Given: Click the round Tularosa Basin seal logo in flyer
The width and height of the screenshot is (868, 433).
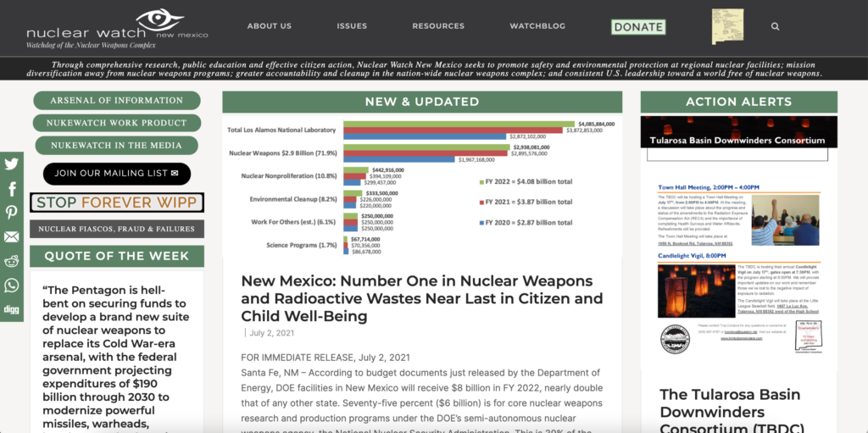Looking at the screenshot, I should click(x=676, y=339).
